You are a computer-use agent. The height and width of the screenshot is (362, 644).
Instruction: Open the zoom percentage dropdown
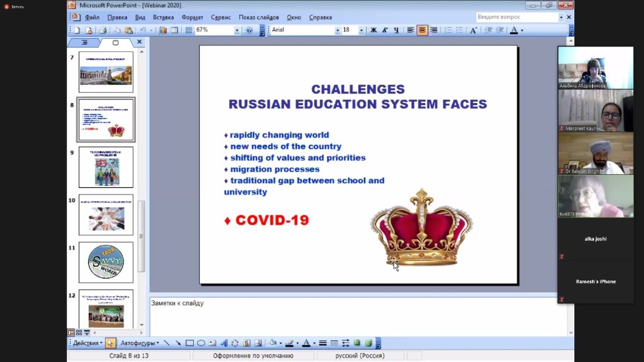(237, 30)
